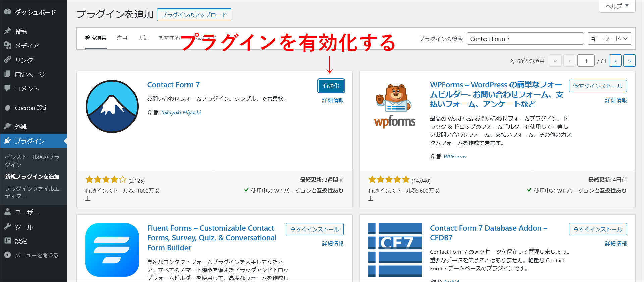Viewport: 644px width, 282px height.
Task: Click 有効化 button for Contact Form 7
Action: click(x=331, y=86)
